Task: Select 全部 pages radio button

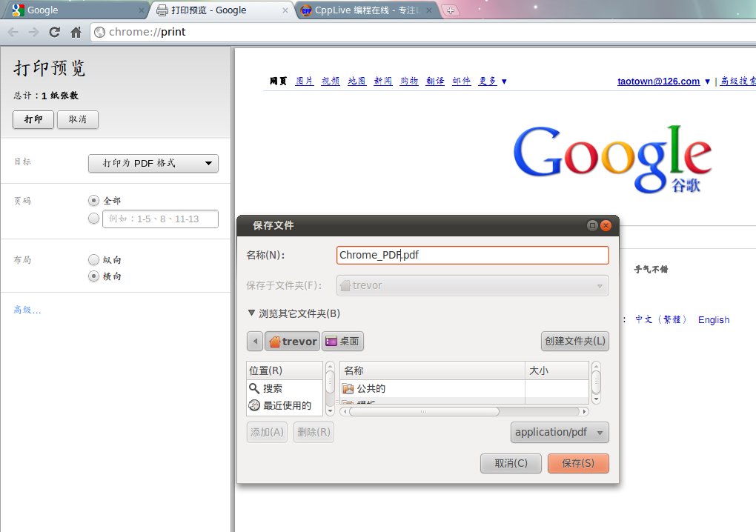Action: point(93,200)
